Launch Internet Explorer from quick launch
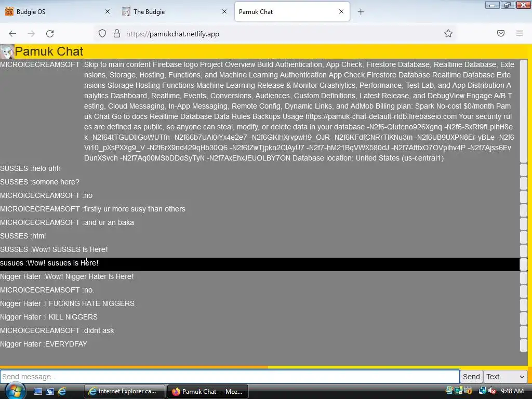This screenshot has width=532, height=399. point(62,392)
